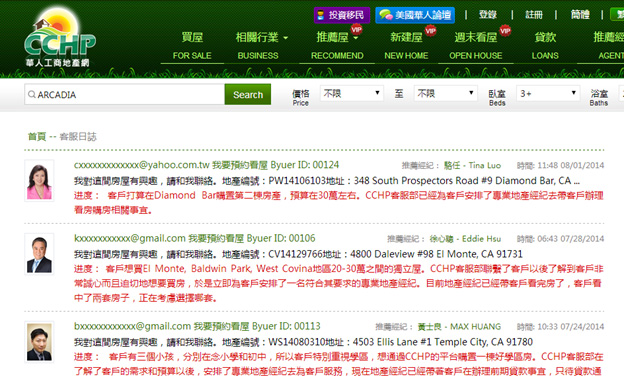Go to 貸款 LOANS menu item

click(545, 45)
